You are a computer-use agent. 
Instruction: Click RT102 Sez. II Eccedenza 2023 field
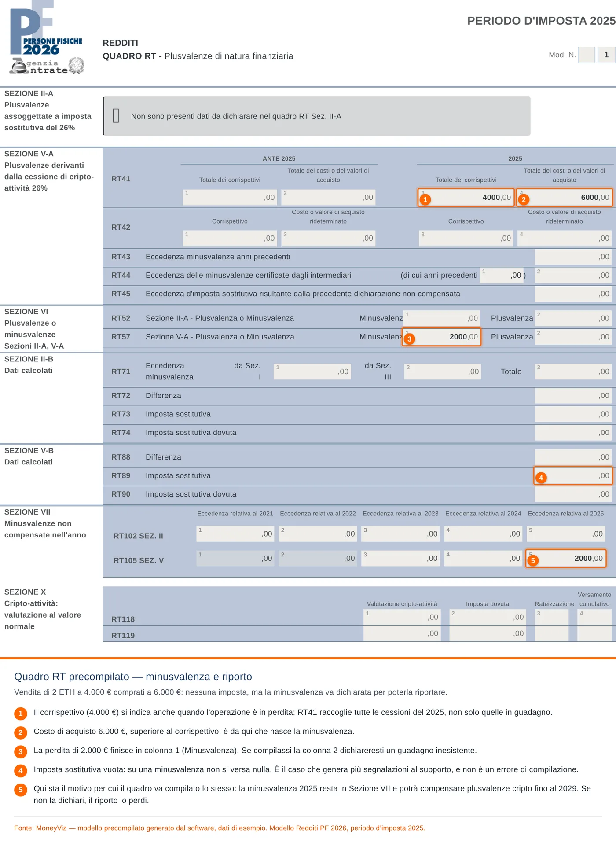coord(401,534)
